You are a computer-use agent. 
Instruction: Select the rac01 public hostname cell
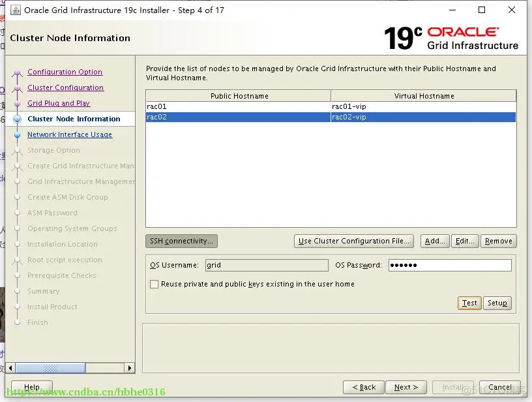[239, 106]
